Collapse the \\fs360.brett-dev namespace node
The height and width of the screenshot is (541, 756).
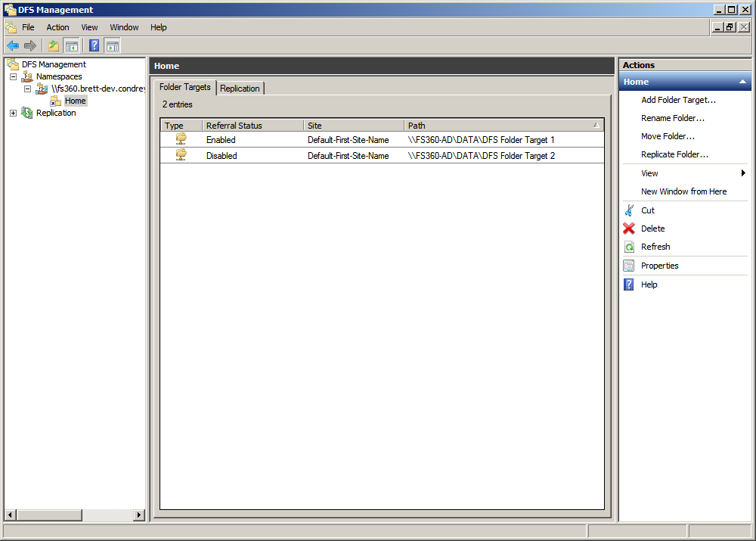(x=27, y=89)
